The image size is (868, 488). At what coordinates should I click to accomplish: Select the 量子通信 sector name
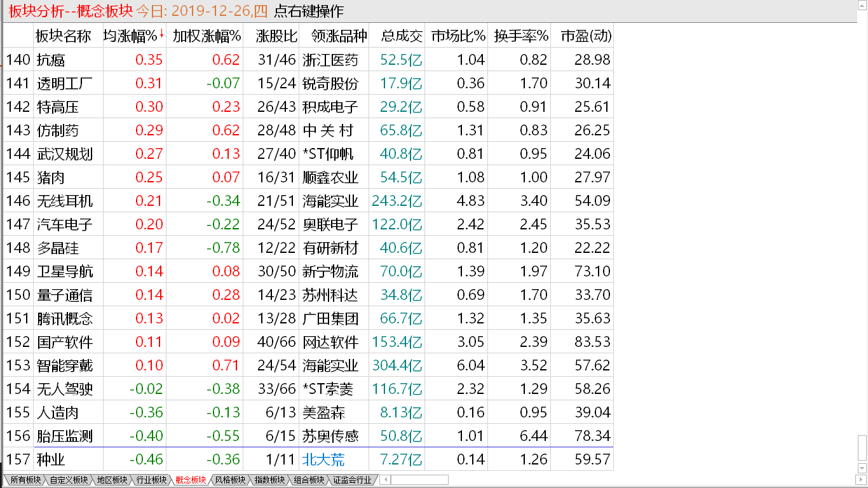(65, 295)
